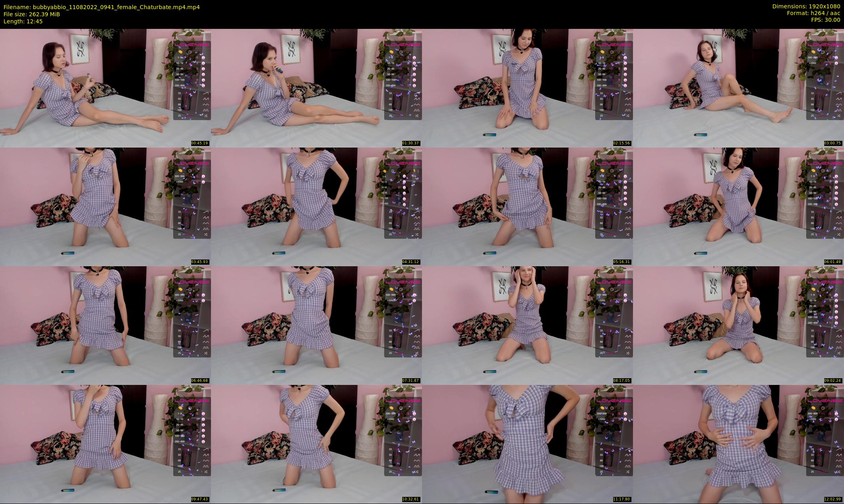Open the last frame at 12:02.99
The width and height of the screenshot is (844, 504).
[738, 444]
